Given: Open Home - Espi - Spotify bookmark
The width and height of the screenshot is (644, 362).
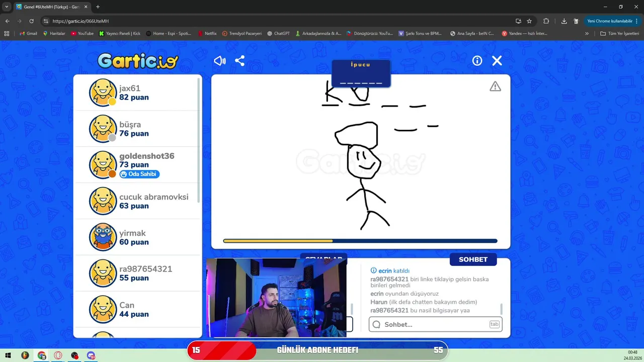Looking at the screenshot, I should 169,34.
